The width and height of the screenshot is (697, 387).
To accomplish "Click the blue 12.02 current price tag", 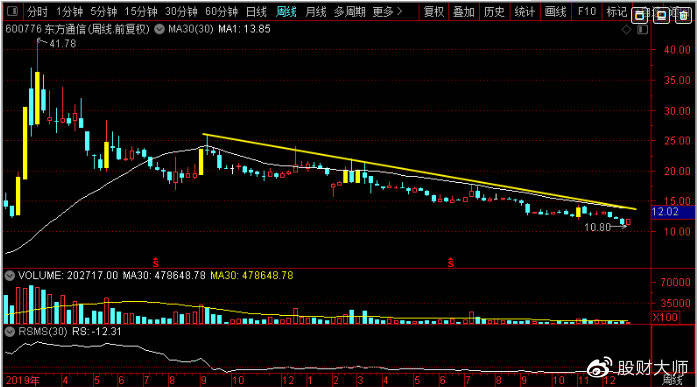I will click(673, 212).
